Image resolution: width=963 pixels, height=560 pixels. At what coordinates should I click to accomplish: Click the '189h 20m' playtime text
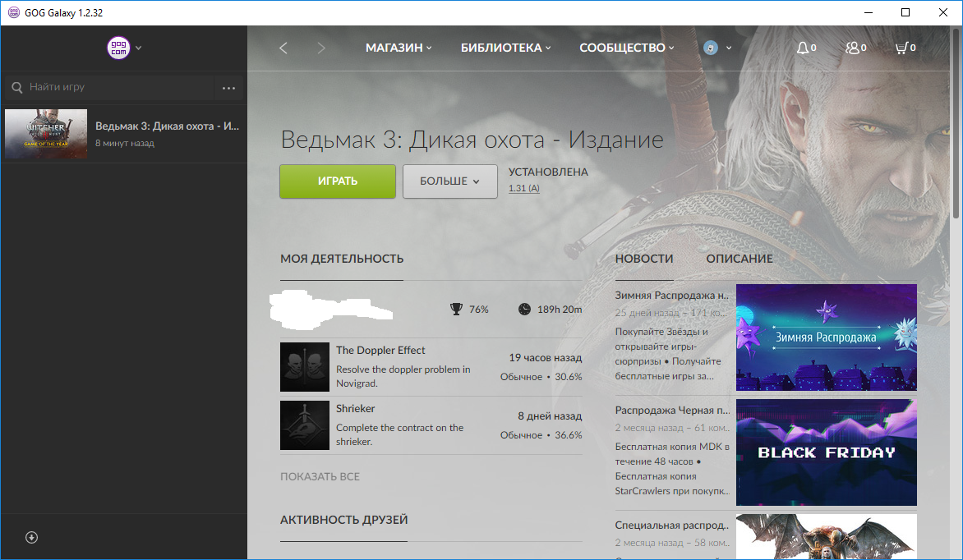[x=560, y=310]
